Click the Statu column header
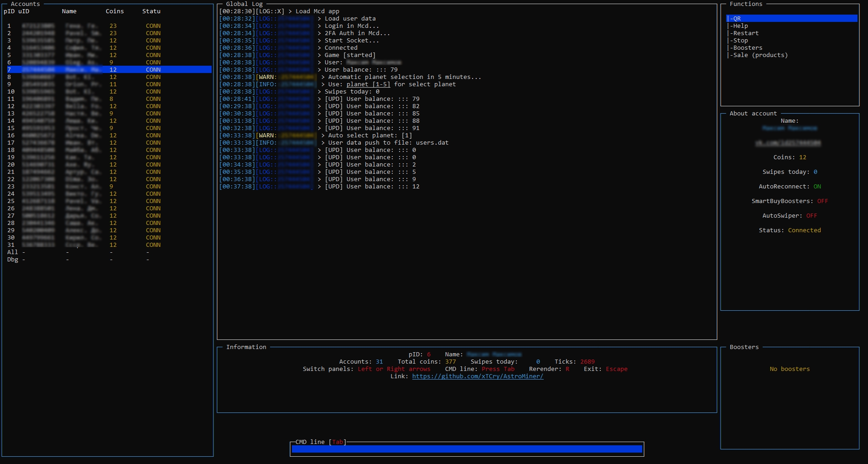 [x=151, y=11]
